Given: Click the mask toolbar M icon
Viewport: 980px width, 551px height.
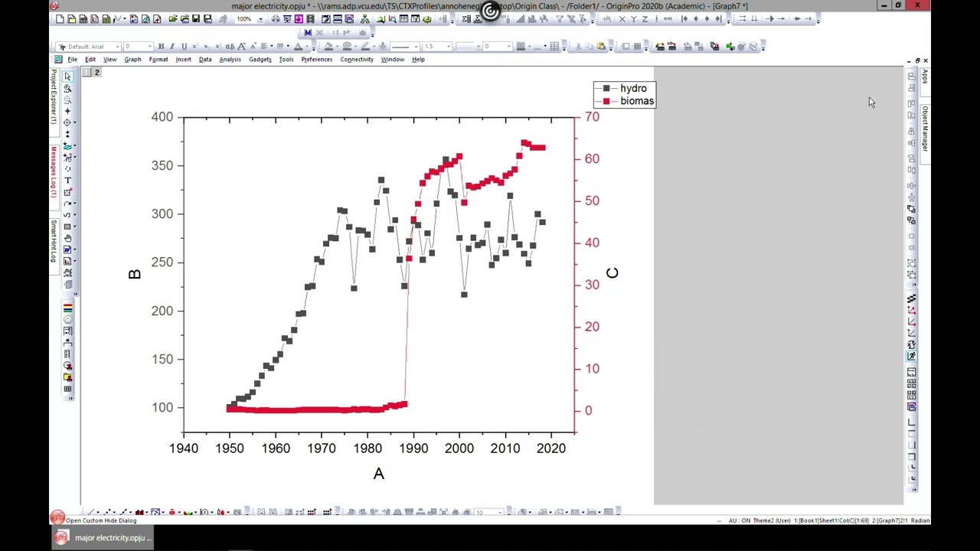Looking at the screenshot, I should (308, 33).
